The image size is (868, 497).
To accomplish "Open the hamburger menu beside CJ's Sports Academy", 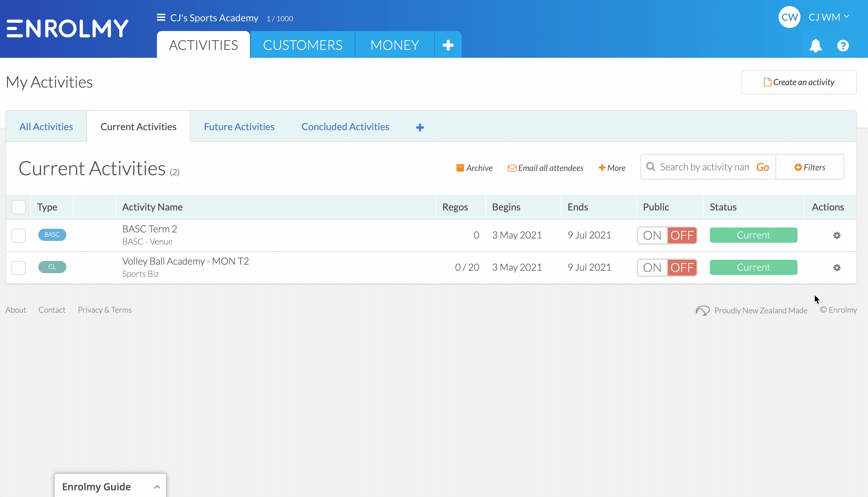I will [161, 17].
